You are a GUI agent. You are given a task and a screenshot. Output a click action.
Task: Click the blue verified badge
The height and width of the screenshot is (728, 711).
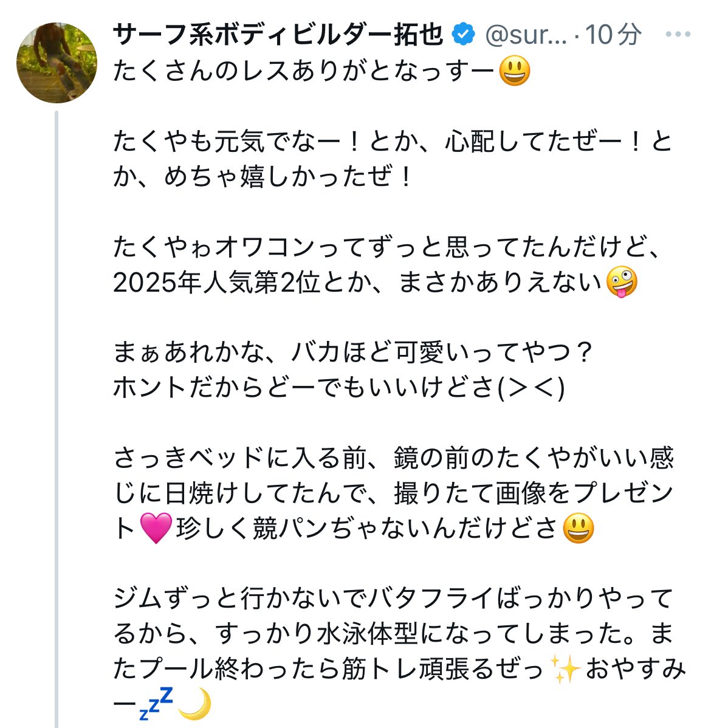coord(464,35)
